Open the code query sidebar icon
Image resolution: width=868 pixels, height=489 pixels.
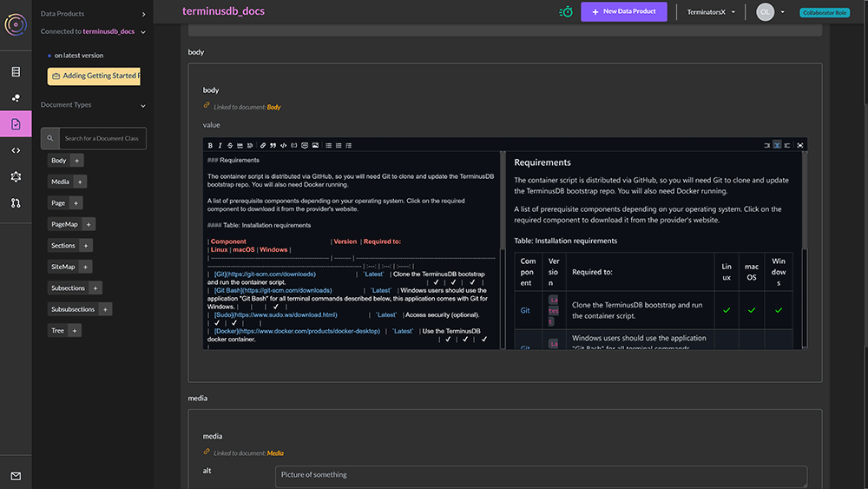tap(16, 150)
